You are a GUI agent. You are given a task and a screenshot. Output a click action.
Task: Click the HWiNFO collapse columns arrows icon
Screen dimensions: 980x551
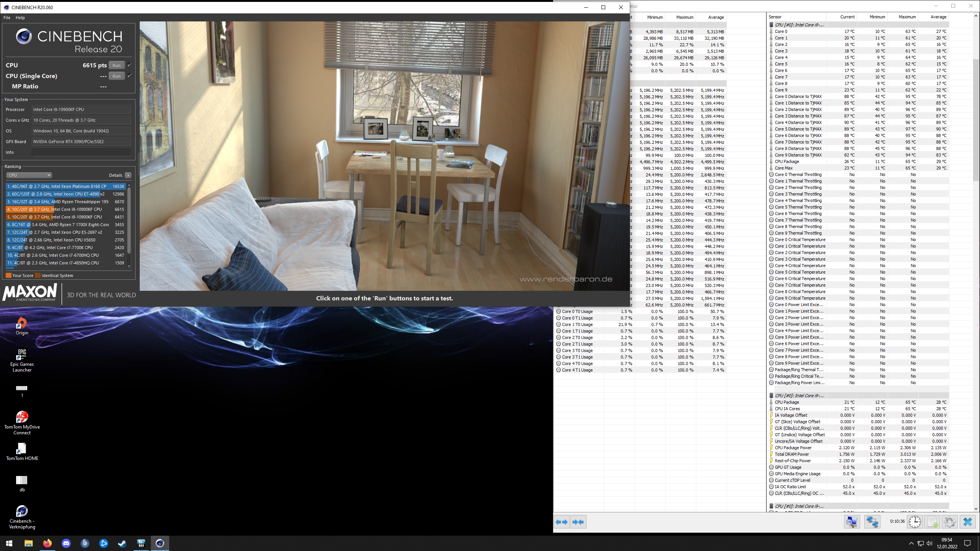coord(578,522)
